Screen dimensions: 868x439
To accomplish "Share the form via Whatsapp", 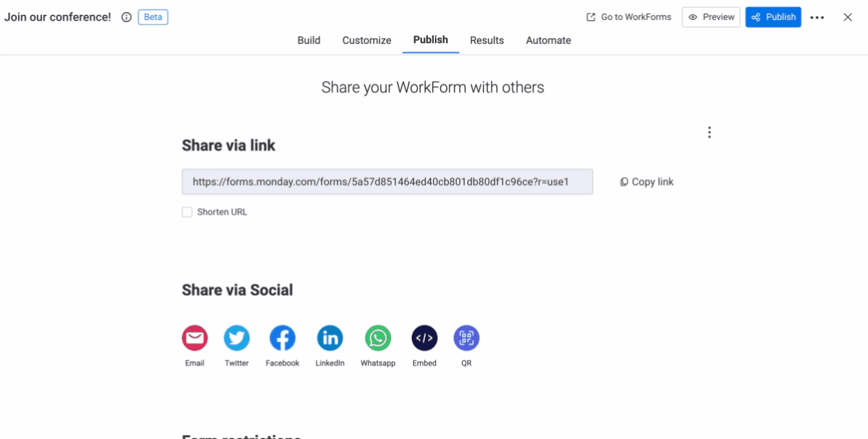I will click(x=378, y=338).
